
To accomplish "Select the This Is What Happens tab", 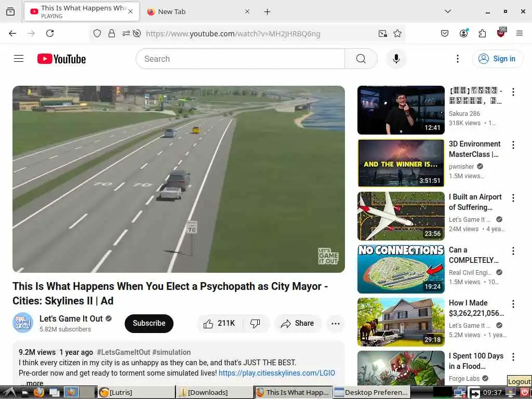I will click(82, 11).
